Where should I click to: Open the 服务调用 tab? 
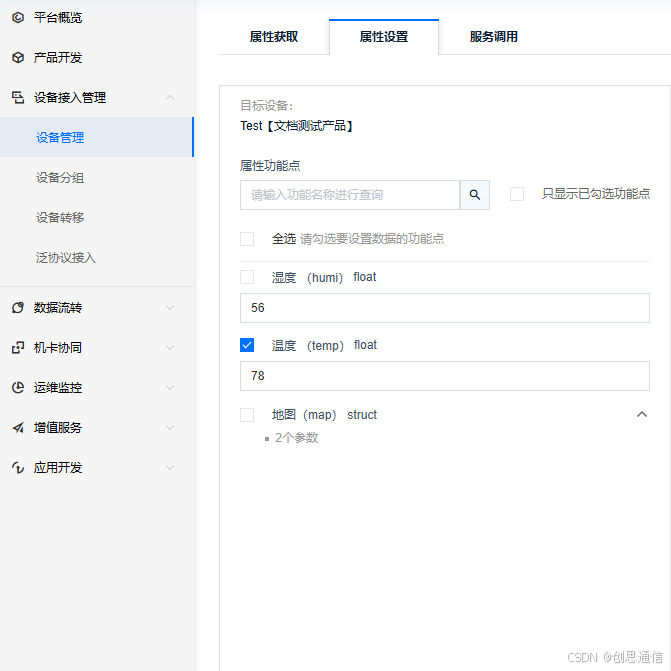coord(493,37)
